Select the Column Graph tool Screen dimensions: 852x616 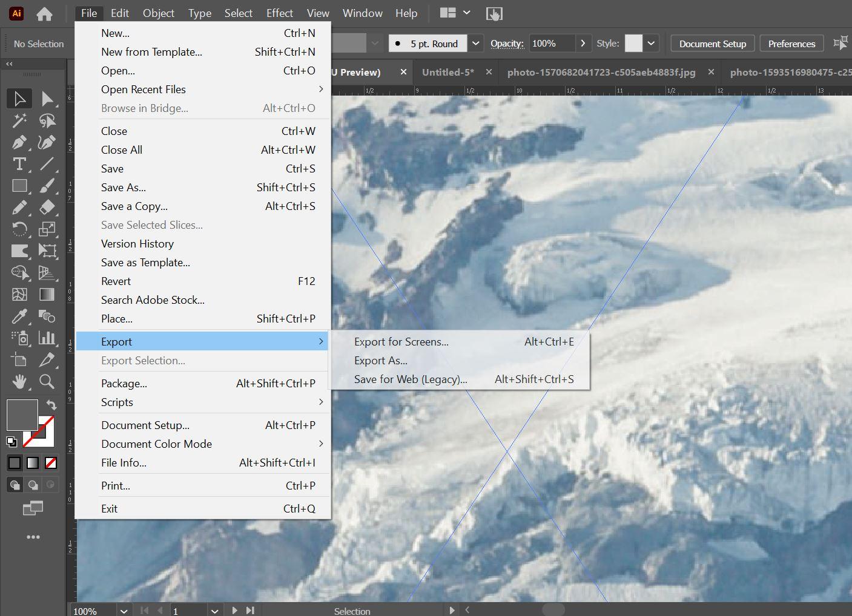[x=47, y=338]
